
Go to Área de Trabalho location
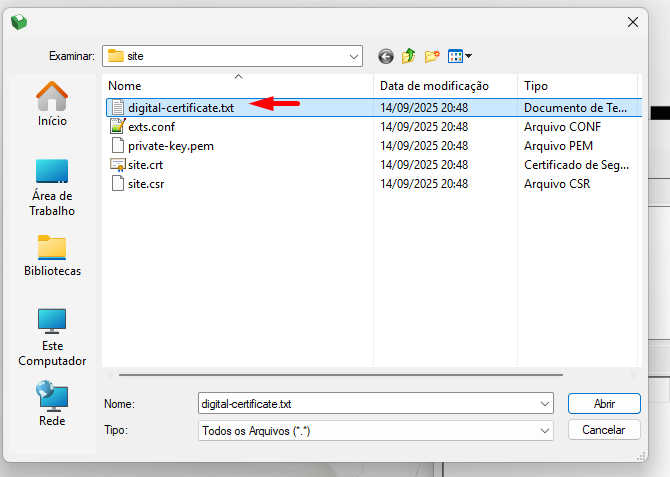pyautogui.click(x=52, y=186)
